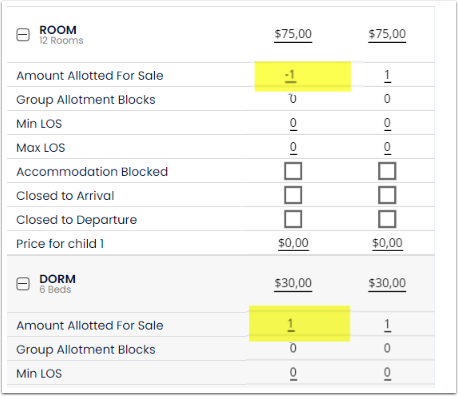Tick first Closed to Departure checkbox
458x396 pixels.
pos(293,219)
